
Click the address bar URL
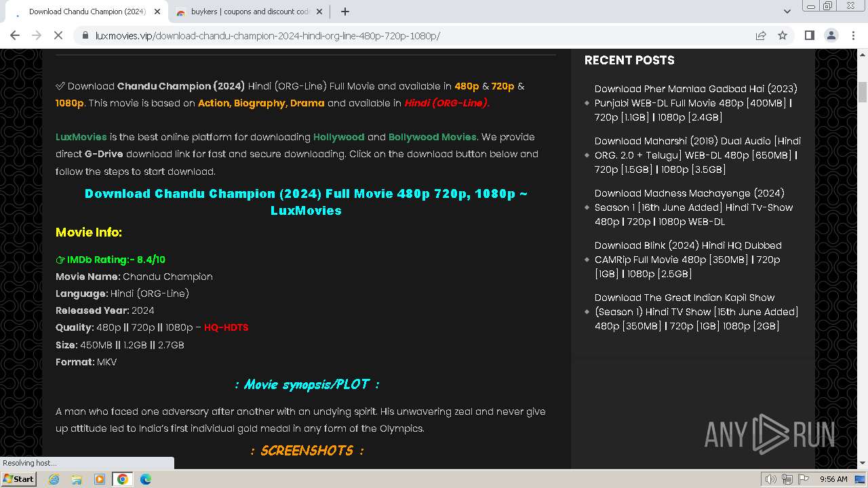click(x=267, y=35)
